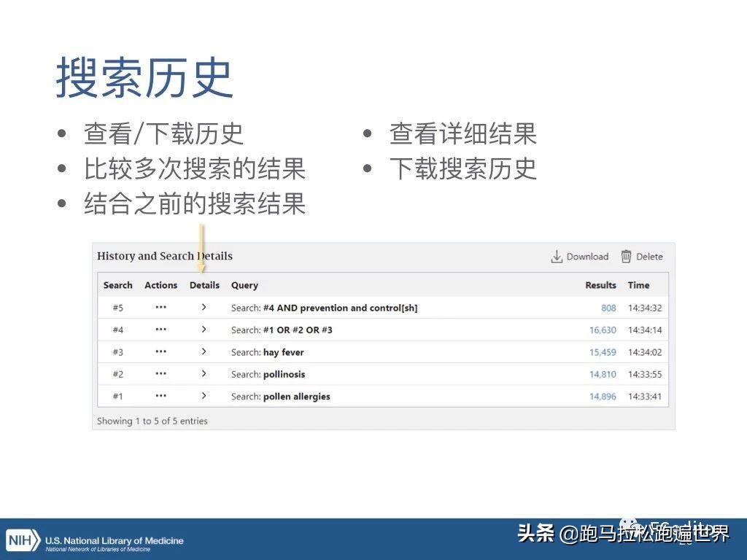Click the WeChat share icon near the watermark

[x=629, y=524]
